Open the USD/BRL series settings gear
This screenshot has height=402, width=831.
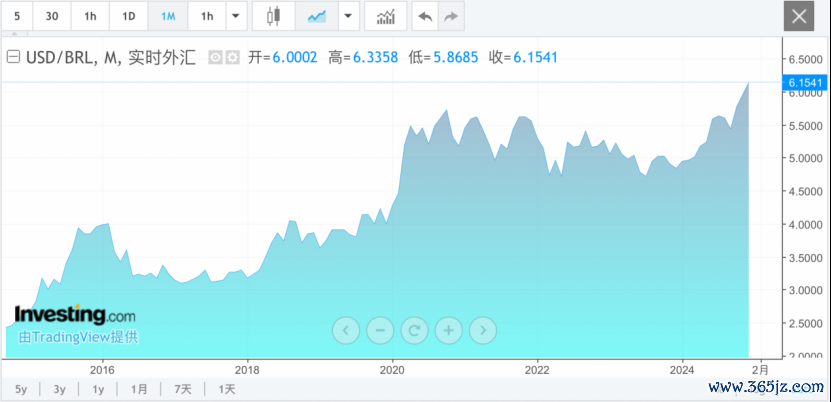click(x=232, y=57)
